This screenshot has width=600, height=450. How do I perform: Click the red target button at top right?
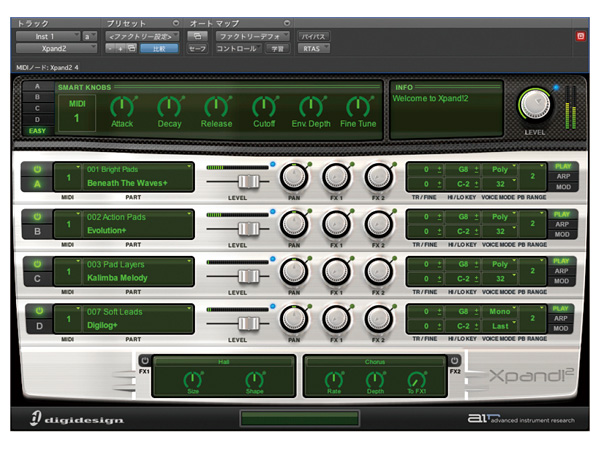[580, 36]
